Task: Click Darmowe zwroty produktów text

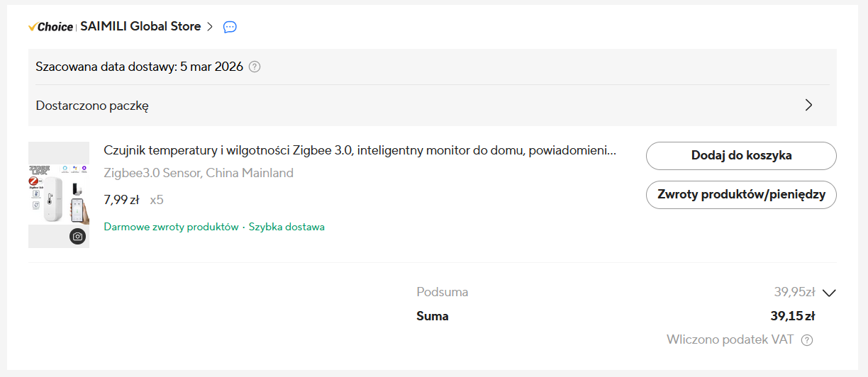Action: pyautogui.click(x=171, y=227)
